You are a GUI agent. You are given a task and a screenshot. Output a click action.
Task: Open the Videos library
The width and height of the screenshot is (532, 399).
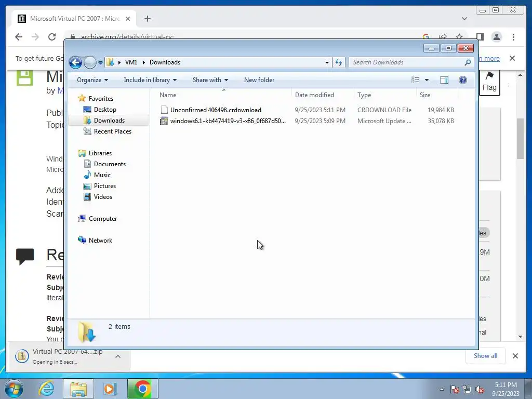(103, 197)
